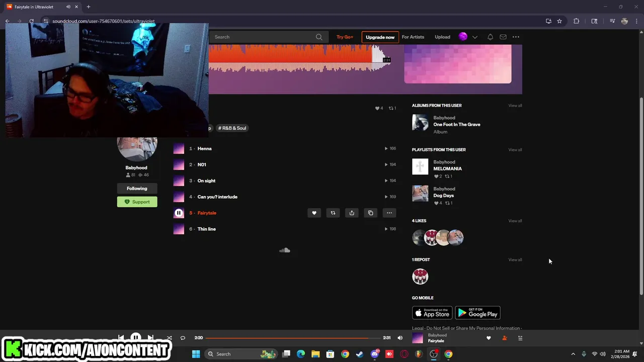The image size is (644, 362).
Task: Click the playlist reposts count icon
Action: (x=392, y=108)
